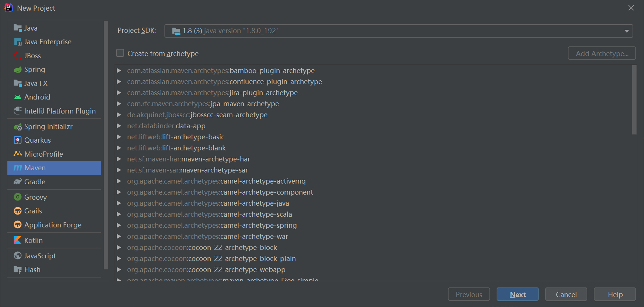Click the archetype list vertical scrollbar
Viewport: 644px width, 307px height.
point(634,100)
